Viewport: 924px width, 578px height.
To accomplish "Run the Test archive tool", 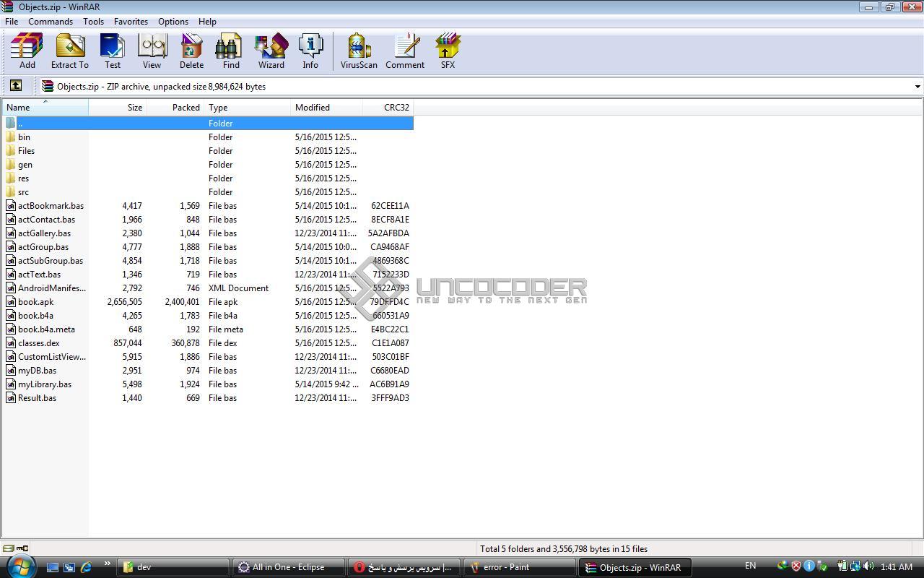I will point(113,51).
